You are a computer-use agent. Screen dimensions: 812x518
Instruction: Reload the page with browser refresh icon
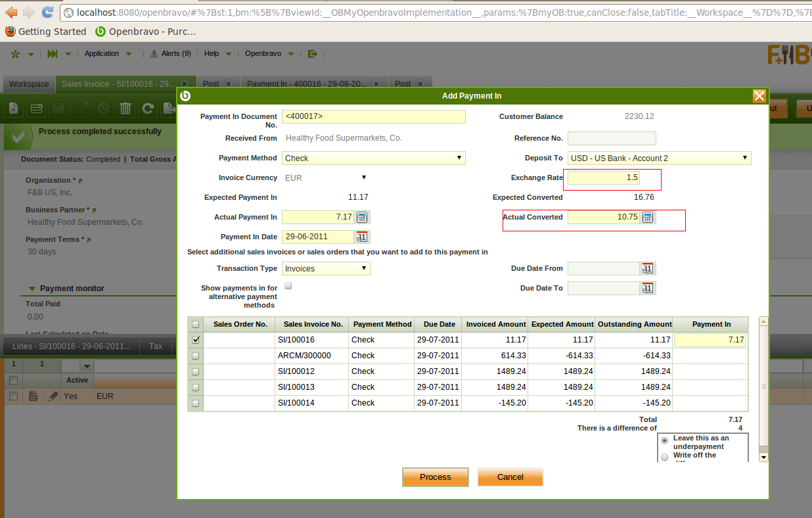[x=47, y=12]
